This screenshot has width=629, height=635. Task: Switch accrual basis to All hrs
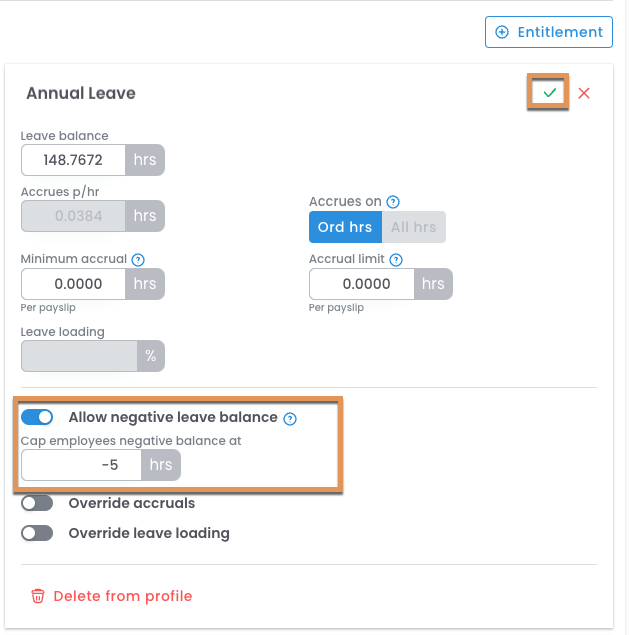[x=413, y=227]
